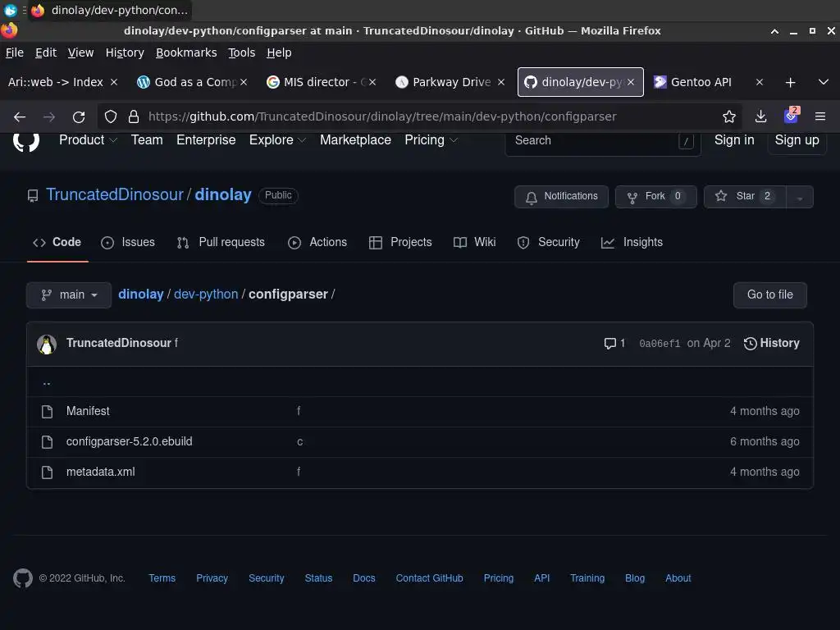Focus the GitHub Search field
The height and width of the screenshot is (630, 840).
coord(603,141)
